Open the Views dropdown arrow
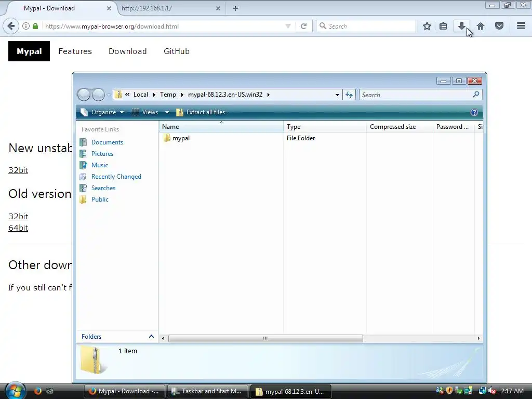This screenshot has width=532, height=399. [167, 112]
